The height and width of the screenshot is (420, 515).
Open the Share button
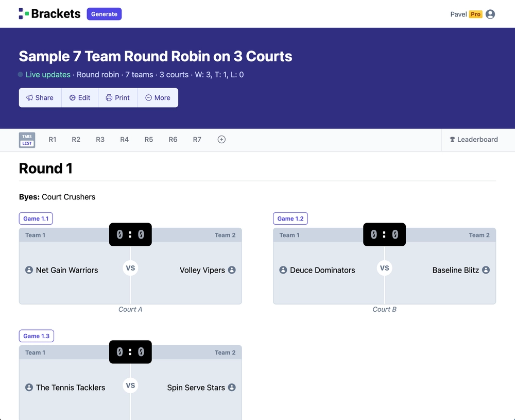point(40,97)
